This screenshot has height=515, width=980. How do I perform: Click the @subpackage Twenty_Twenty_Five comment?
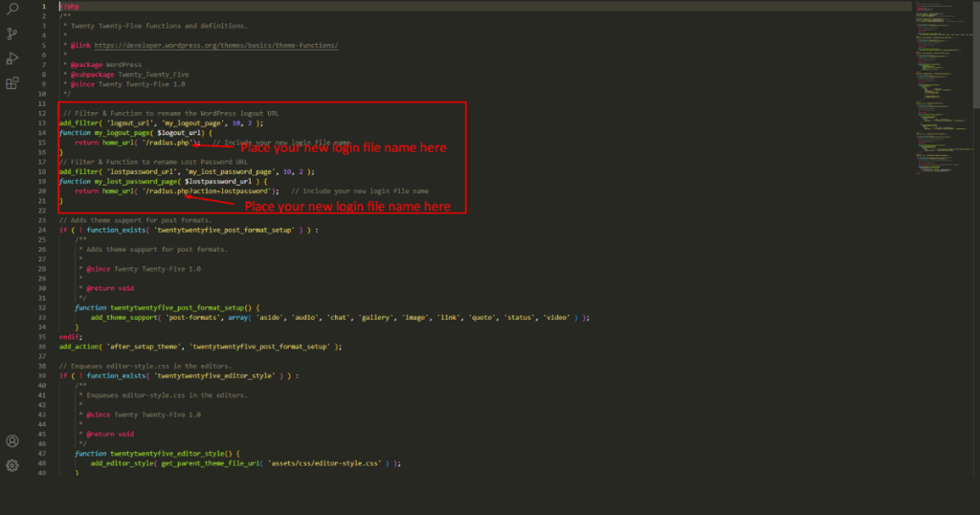130,75
